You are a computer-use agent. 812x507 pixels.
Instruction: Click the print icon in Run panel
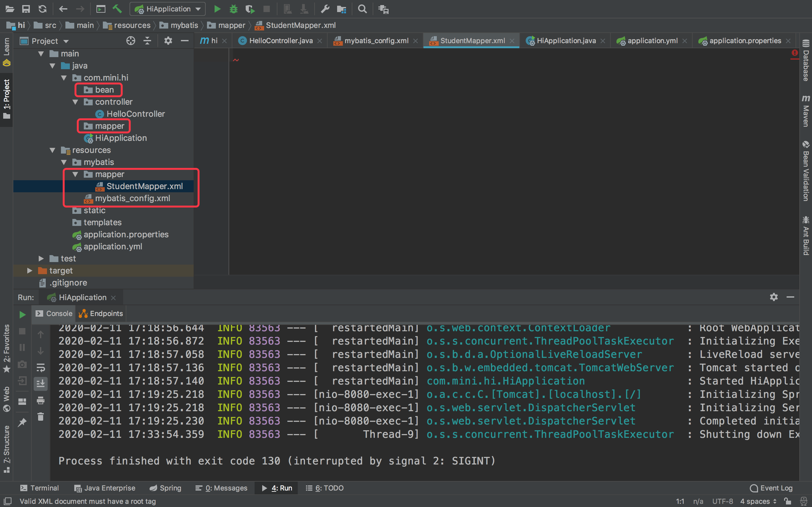(41, 400)
